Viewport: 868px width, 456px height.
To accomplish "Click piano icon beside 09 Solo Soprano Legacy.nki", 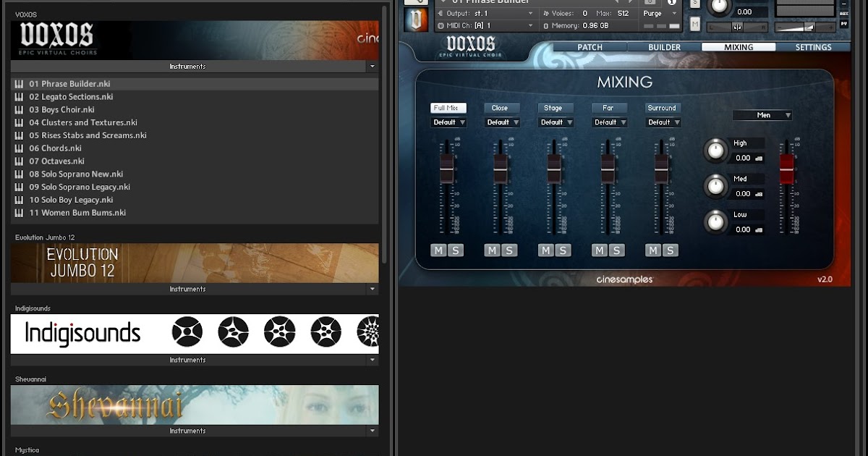I will point(20,187).
